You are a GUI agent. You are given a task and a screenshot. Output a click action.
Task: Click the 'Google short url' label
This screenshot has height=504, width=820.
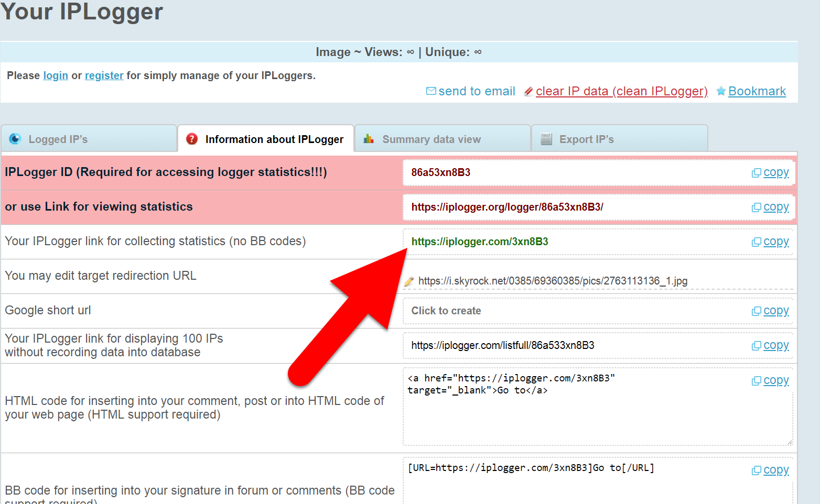48,310
